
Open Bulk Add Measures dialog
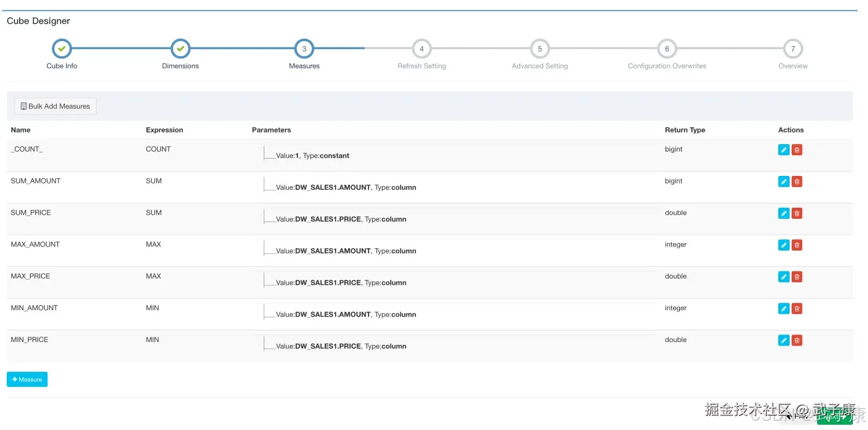click(x=56, y=106)
